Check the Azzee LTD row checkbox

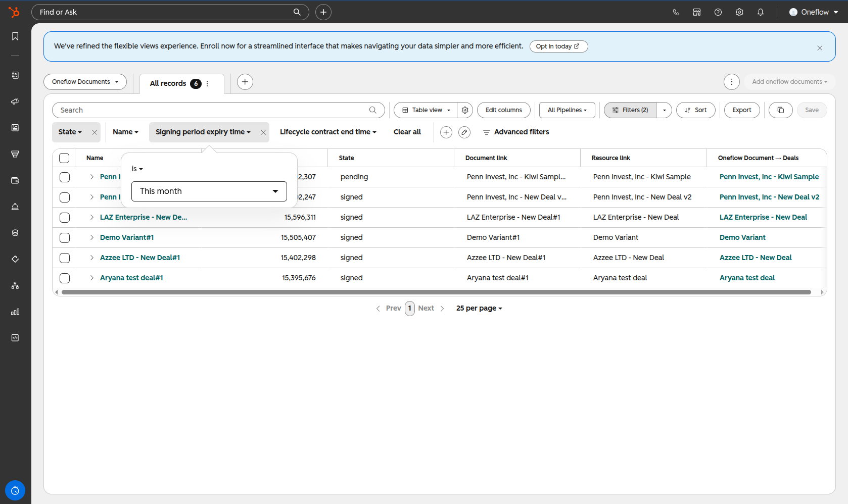65,258
